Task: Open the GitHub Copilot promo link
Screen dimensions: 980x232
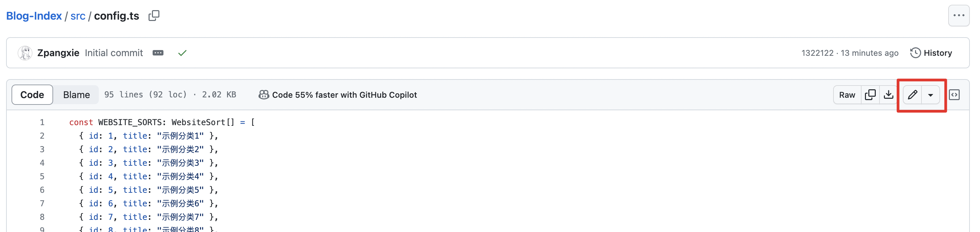Action: point(337,95)
